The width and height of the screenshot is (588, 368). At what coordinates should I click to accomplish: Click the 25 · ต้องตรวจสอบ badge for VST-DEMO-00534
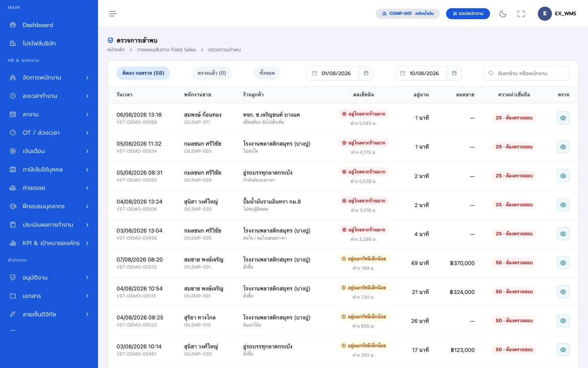(x=514, y=147)
